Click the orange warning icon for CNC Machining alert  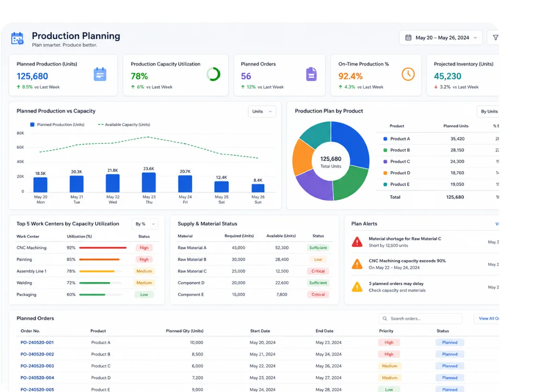[x=357, y=264]
